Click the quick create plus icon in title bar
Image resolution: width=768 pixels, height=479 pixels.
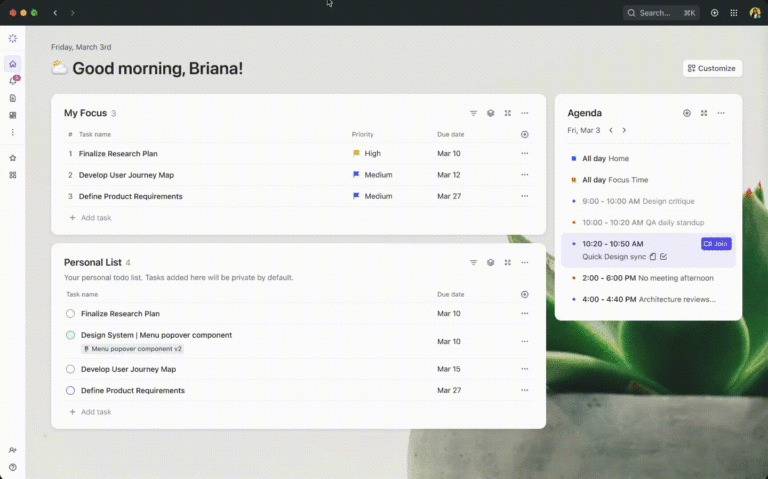click(715, 13)
